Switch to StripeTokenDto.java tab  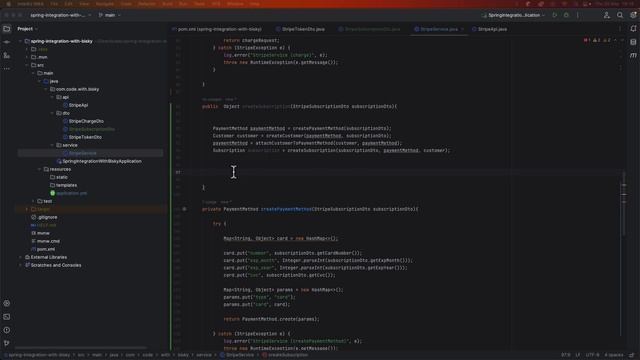coord(300,29)
